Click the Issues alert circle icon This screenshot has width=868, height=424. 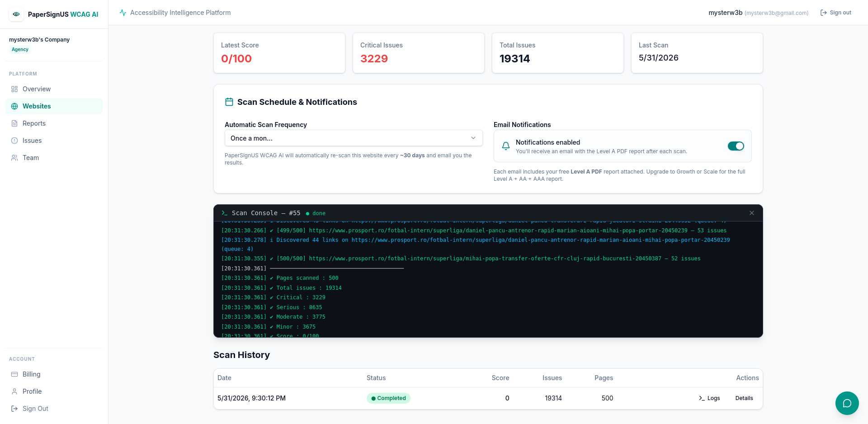pyautogui.click(x=14, y=141)
